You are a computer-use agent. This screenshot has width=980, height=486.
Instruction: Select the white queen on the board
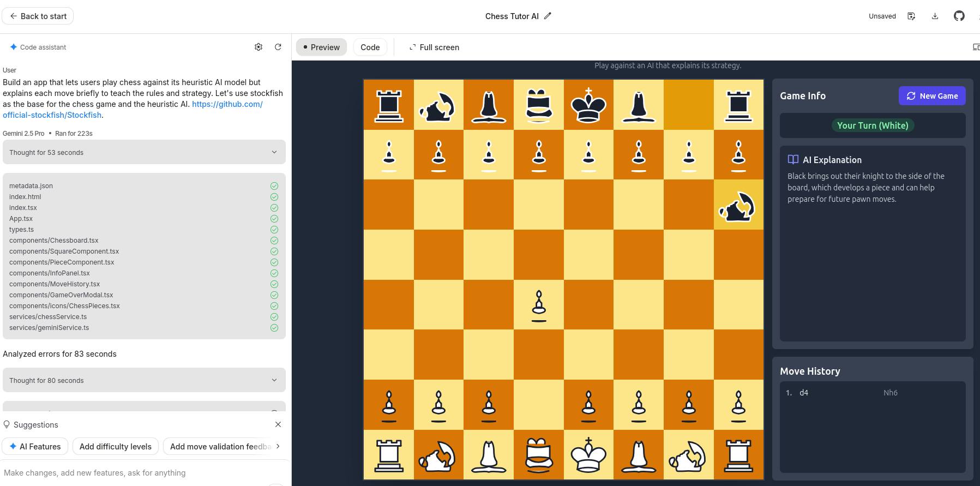pyautogui.click(x=538, y=455)
